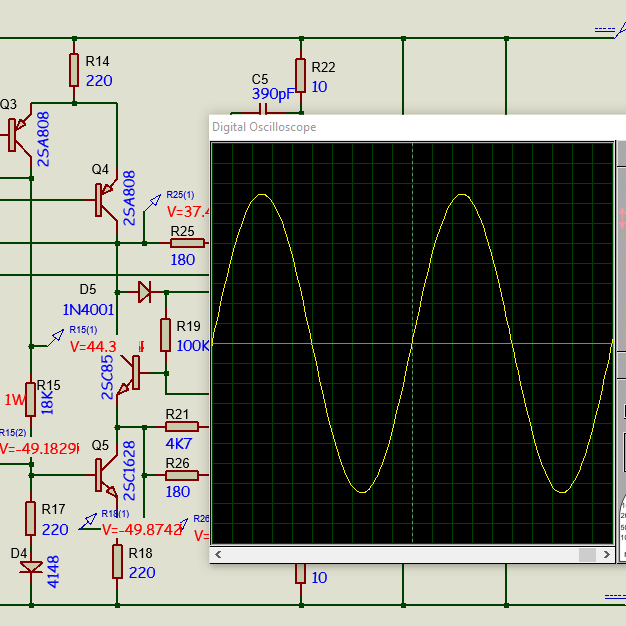
Task: Click the V=-49.8742 probe reading
Action: click(x=142, y=530)
